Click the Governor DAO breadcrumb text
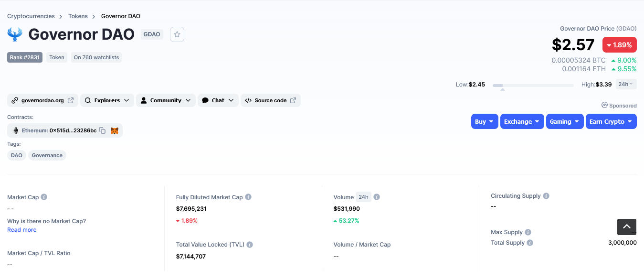Screen dimensions: 644x280 coord(121,16)
